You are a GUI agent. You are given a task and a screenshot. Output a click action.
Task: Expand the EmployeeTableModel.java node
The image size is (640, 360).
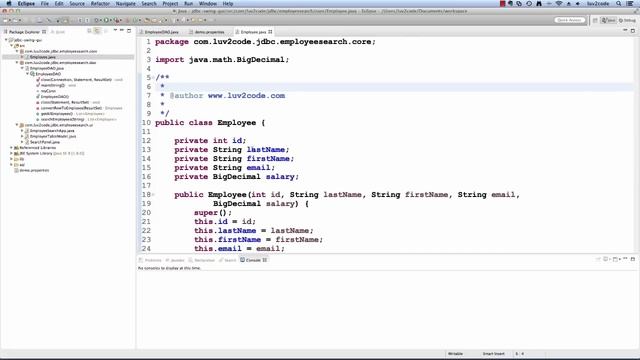point(22,136)
